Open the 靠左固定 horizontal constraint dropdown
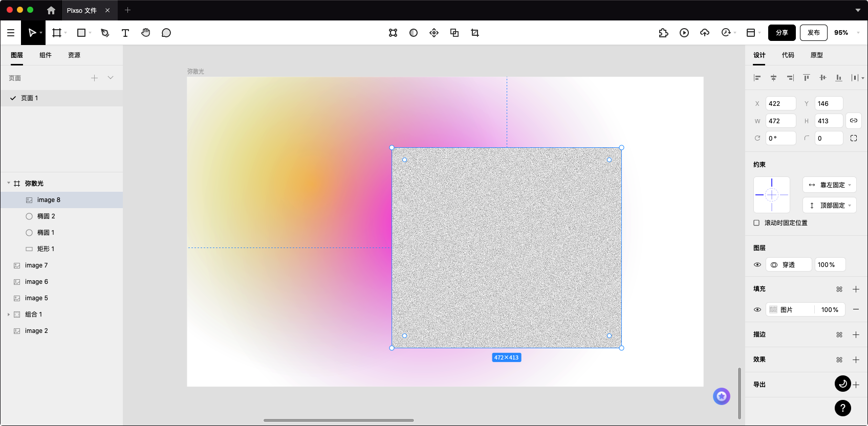The height and width of the screenshot is (426, 868). point(830,185)
